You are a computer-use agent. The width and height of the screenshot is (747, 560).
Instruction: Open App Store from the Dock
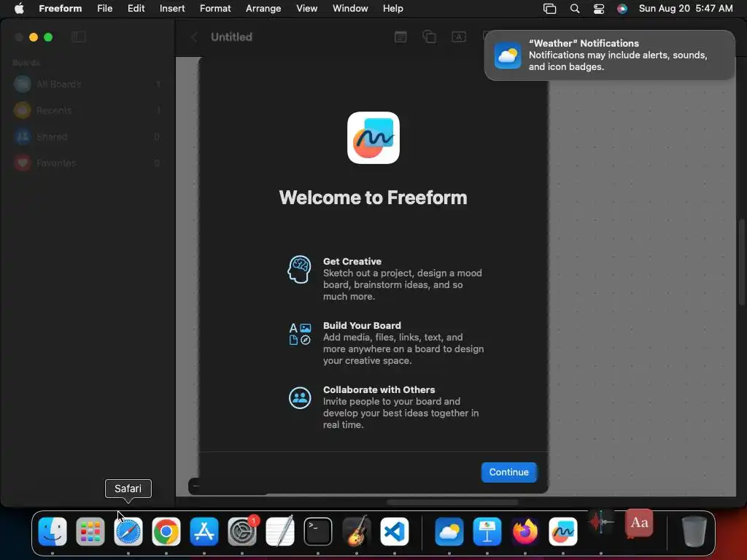[204, 532]
